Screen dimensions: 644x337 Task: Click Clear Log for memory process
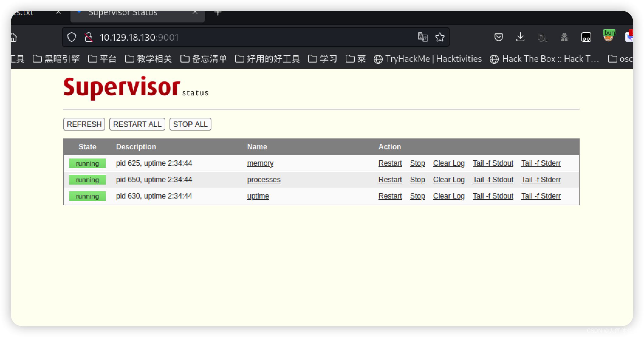tap(448, 163)
